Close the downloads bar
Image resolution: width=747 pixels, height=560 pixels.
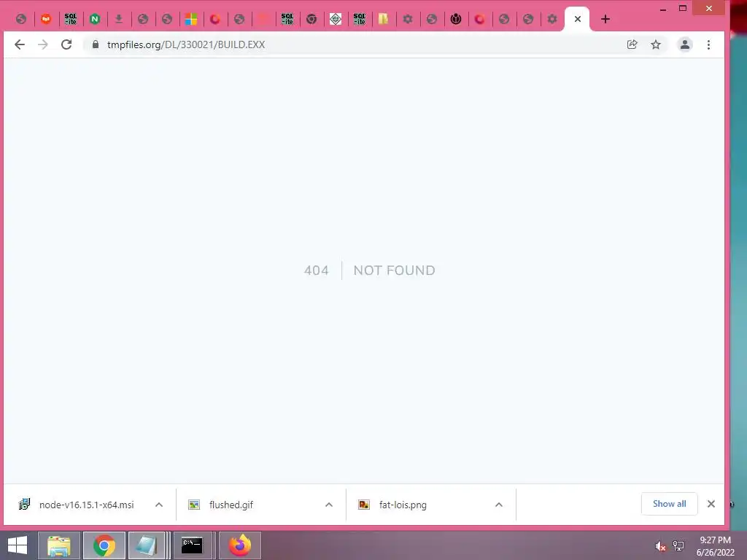coord(711,504)
